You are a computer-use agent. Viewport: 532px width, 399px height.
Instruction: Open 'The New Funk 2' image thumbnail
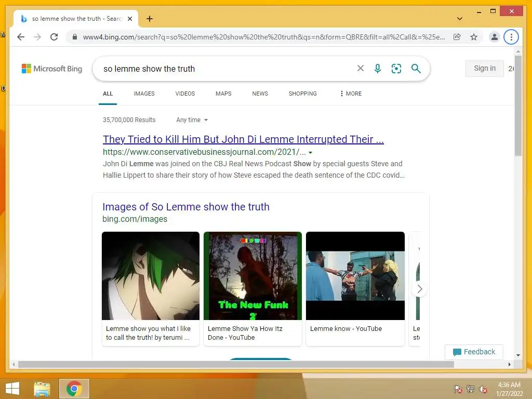coord(253,276)
